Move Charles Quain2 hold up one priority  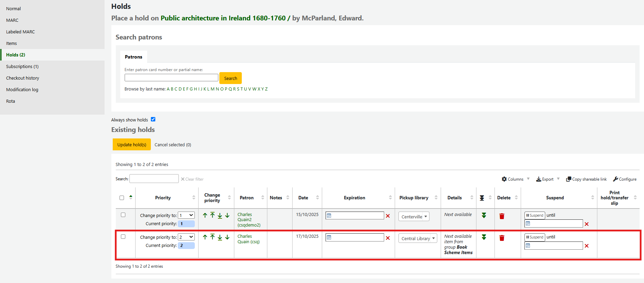[205, 215]
